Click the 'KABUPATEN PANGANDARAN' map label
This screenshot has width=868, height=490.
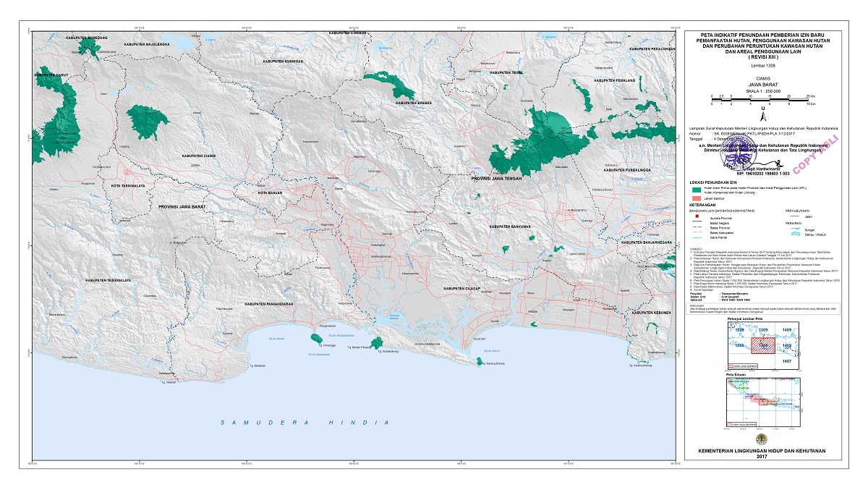click(x=268, y=305)
